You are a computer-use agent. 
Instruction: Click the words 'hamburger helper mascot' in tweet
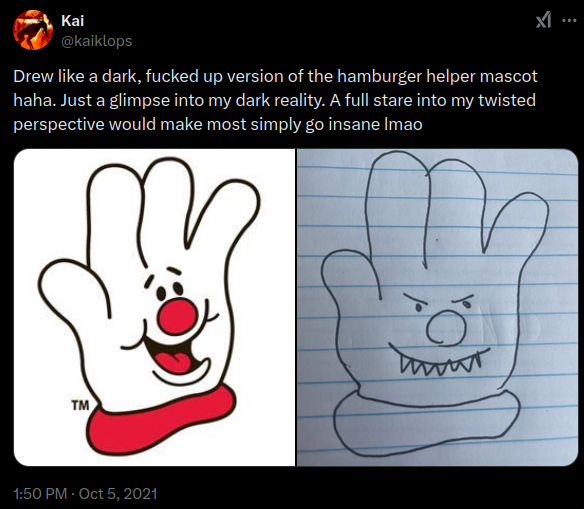[437, 76]
